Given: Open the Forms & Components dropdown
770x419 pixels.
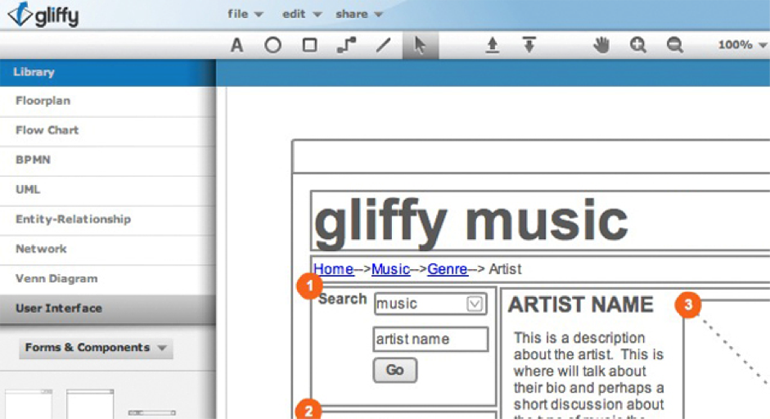Looking at the screenshot, I should (96, 348).
